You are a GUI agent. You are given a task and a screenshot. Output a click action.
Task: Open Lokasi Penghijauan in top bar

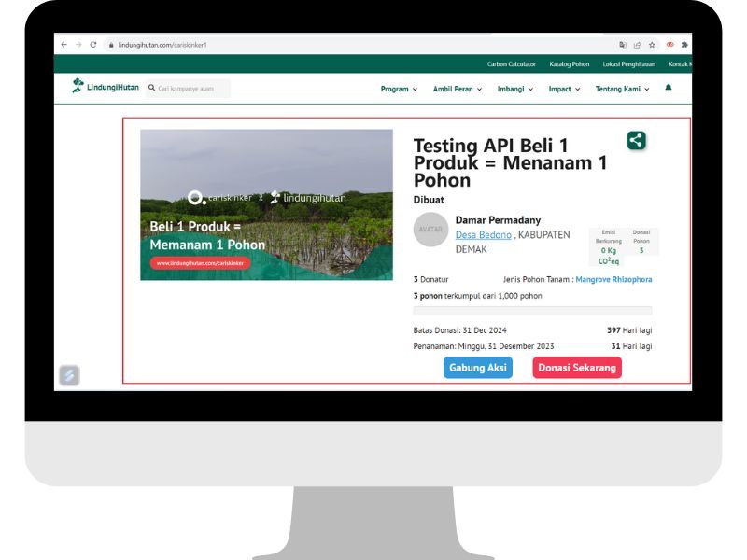628,63
